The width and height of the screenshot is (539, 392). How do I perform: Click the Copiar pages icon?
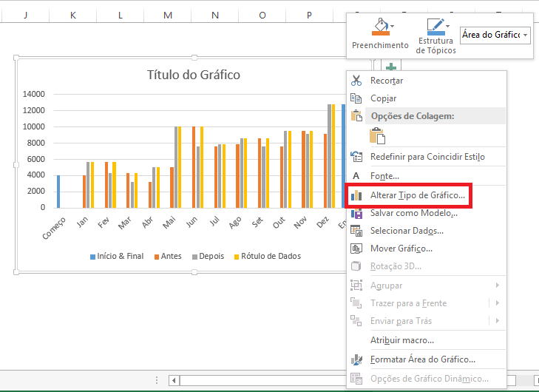click(x=356, y=98)
